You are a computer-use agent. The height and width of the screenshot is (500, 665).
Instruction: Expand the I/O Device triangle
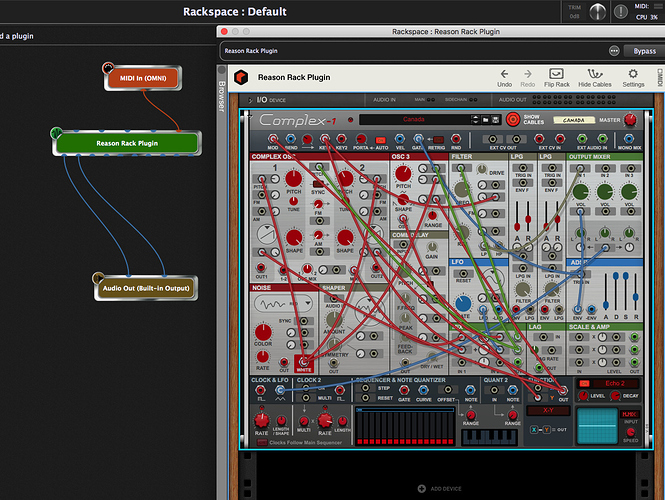[x=250, y=100]
